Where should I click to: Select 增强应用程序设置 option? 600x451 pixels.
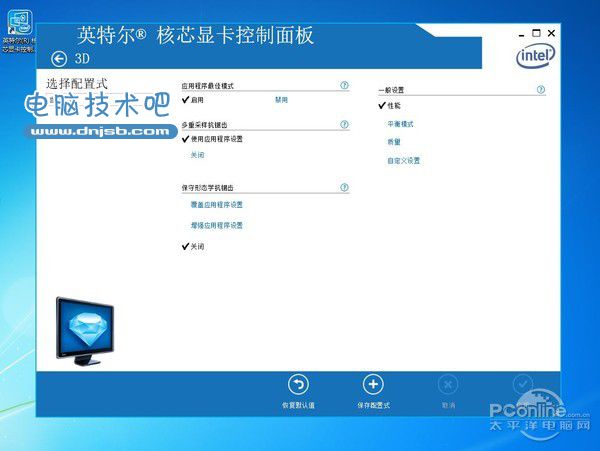coord(217,225)
